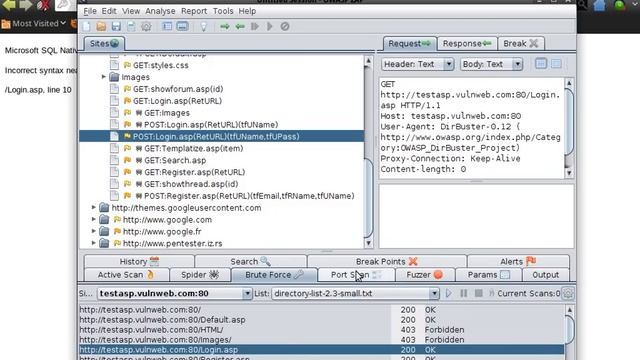The width and height of the screenshot is (640, 360).
Task: Open the Fuzzer tab
Action: tap(424, 275)
